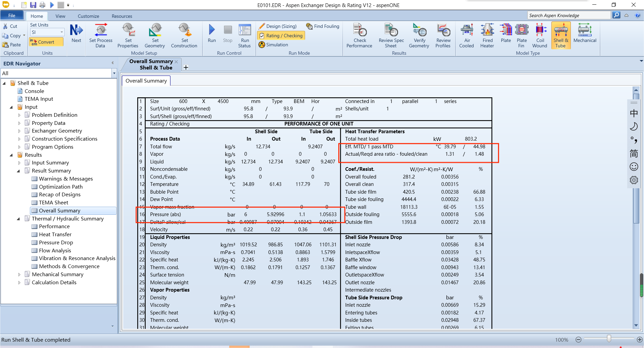Switch model type to Plate
This screenshot has width=644, height=348.
click(x=506, y=34)
